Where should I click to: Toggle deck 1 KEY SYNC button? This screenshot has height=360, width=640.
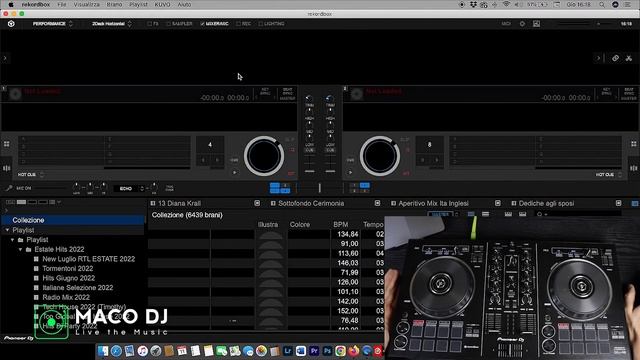click(265, 91)
